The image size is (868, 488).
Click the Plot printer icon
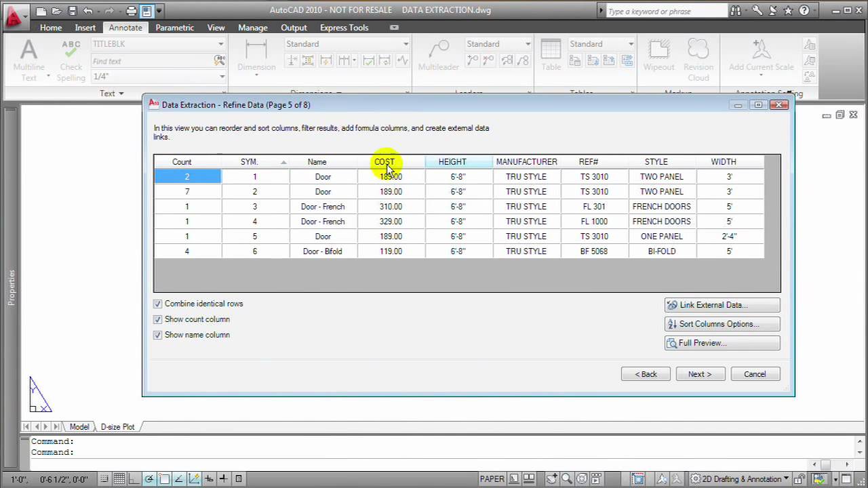point(132,12)
